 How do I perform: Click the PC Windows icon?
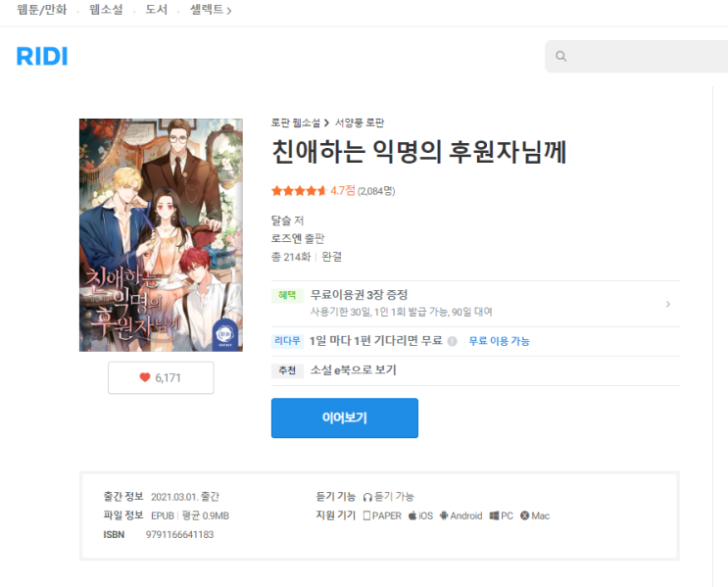[494, 515]
